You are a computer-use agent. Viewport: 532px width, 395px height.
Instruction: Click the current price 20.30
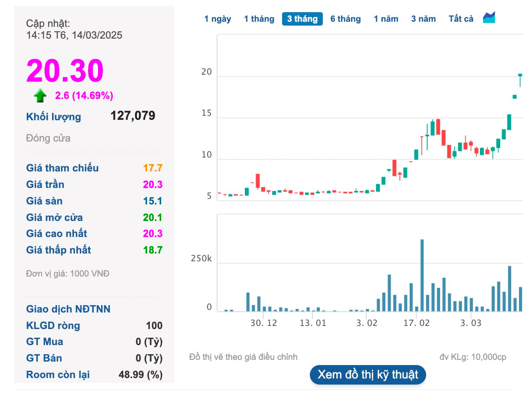tap(65, 70)
